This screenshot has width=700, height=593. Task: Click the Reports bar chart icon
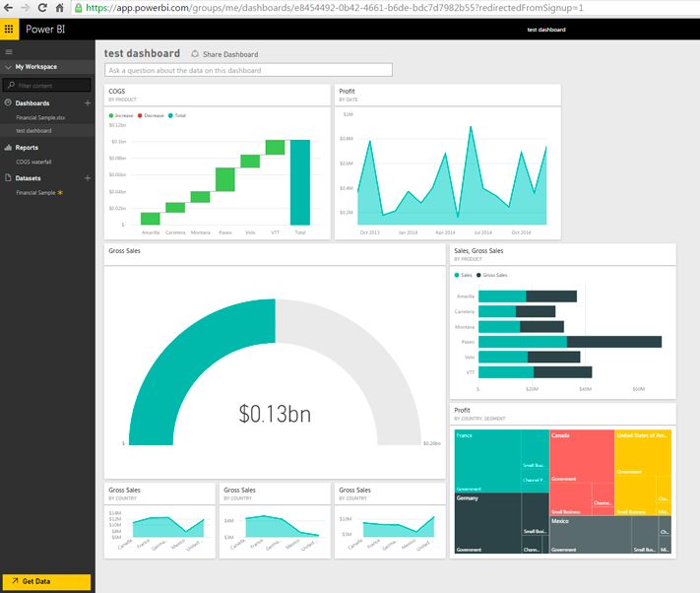(x=8, y=148)
